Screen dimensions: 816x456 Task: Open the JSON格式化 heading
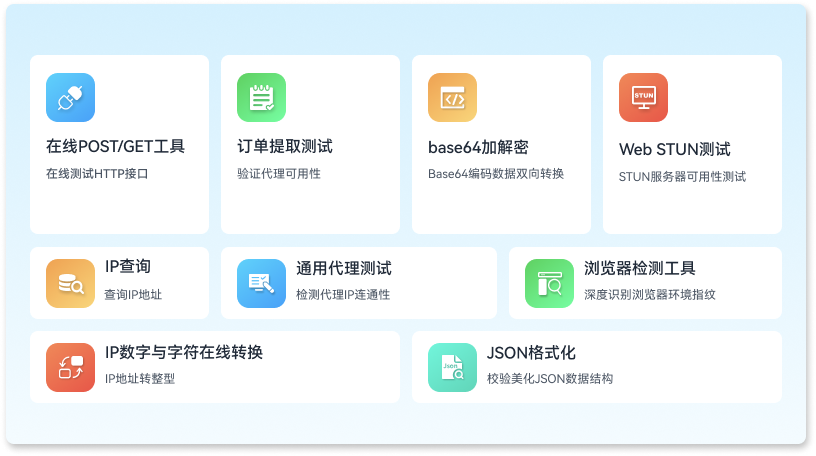point(530,352)
